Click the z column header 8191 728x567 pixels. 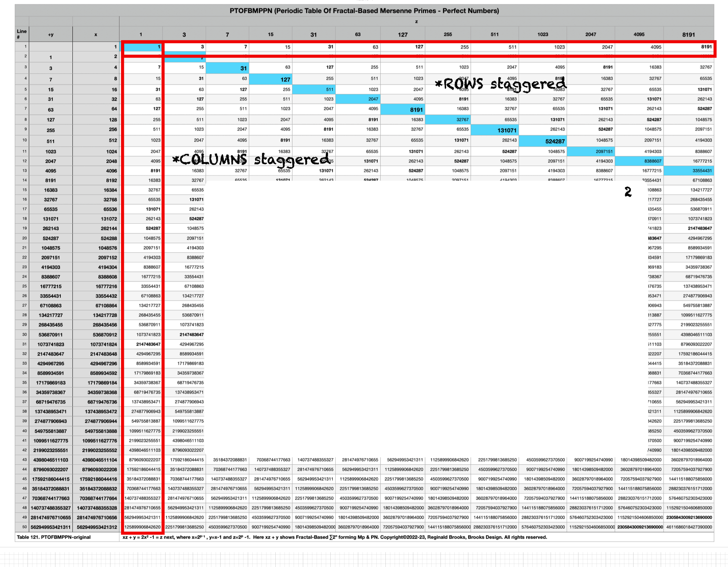pyautogui.click(x=689, y=34)
